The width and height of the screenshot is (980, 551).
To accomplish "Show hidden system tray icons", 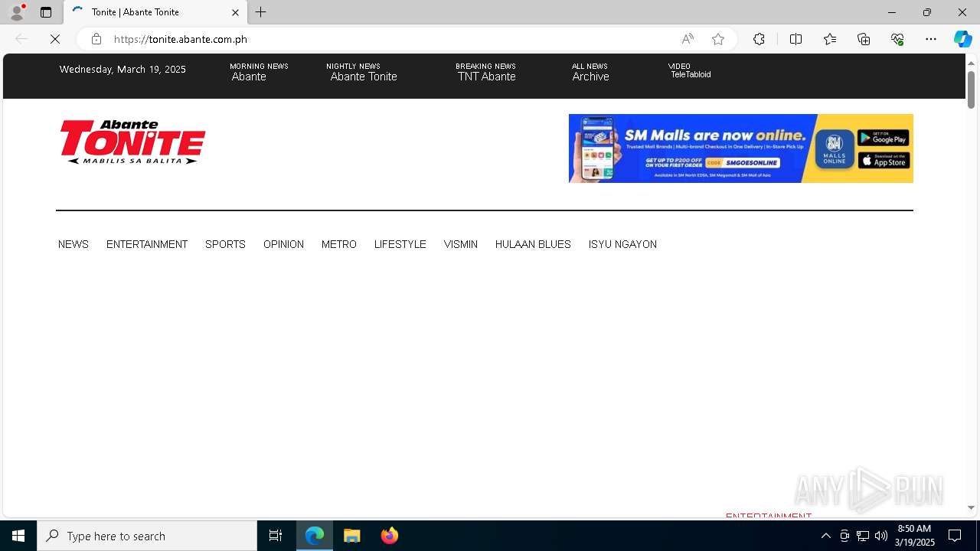I will pyautogui.click(x=825, y=536).
